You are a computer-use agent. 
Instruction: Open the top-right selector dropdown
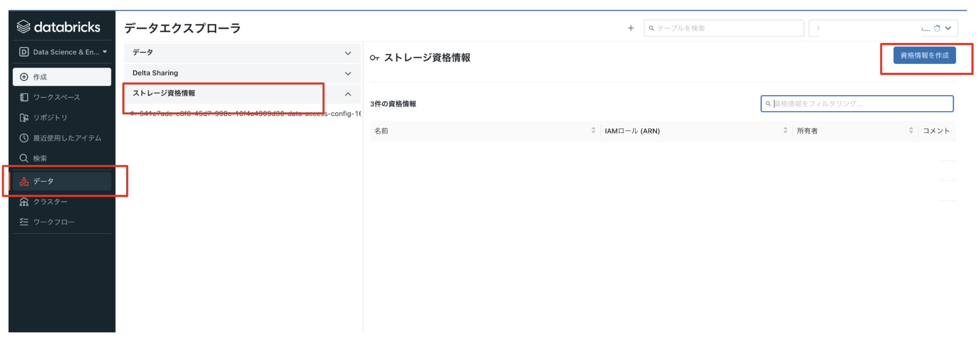[883, 28]
